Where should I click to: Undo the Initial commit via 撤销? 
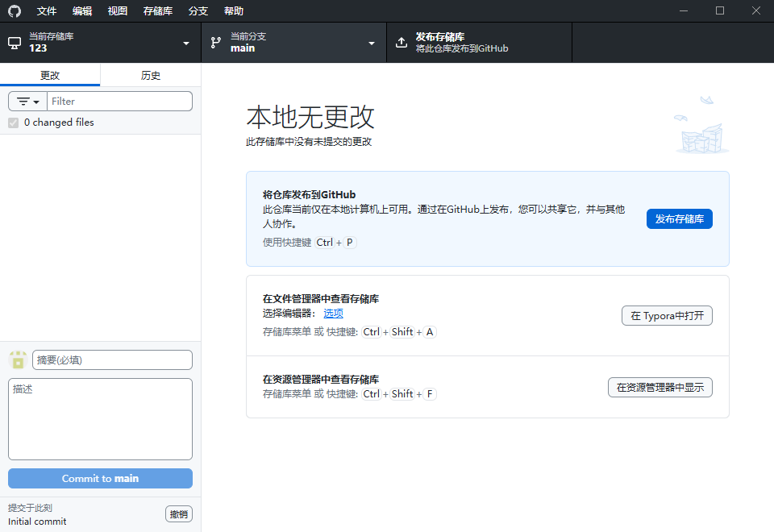coord(178,513)
